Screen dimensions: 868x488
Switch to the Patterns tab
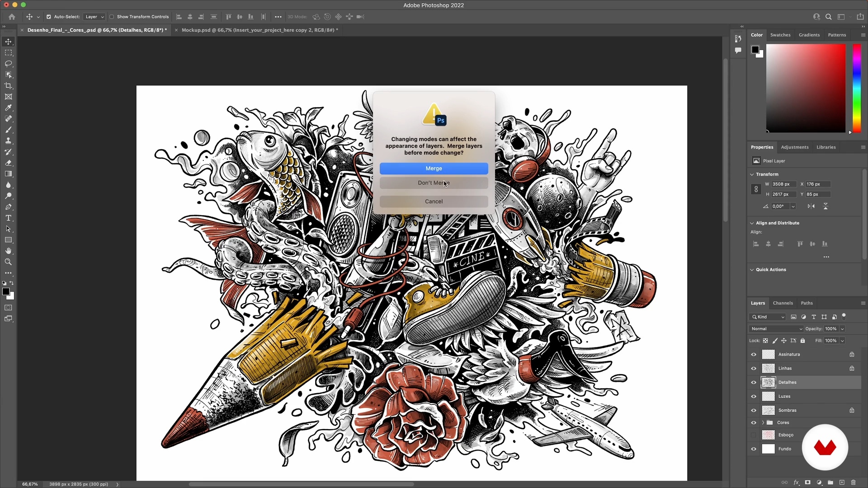click(x=837, y=35)
